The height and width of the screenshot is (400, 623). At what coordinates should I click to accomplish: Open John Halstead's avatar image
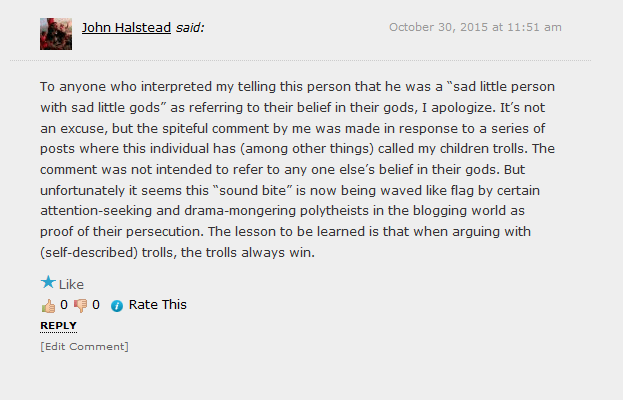click(56, 34)
